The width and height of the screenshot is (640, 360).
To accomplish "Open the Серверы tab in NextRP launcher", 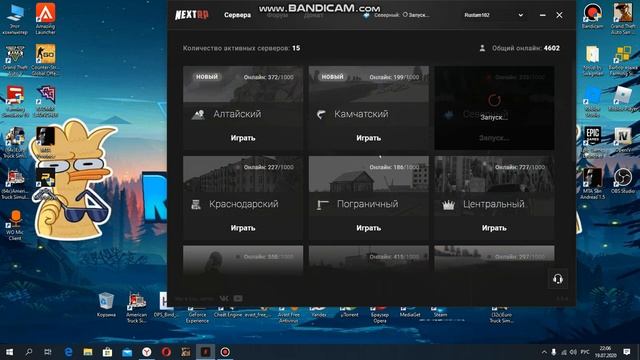I will tap(237, 15).
